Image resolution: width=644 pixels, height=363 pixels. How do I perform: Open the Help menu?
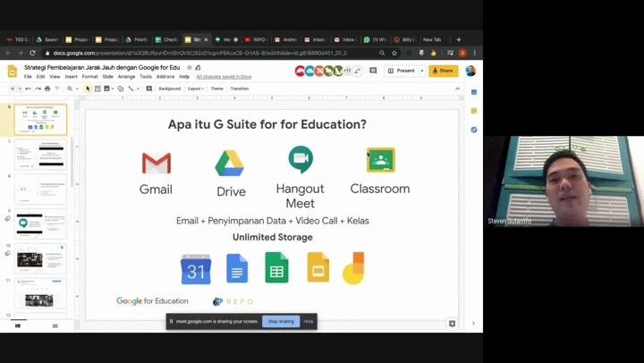click(x=184, y=77)
